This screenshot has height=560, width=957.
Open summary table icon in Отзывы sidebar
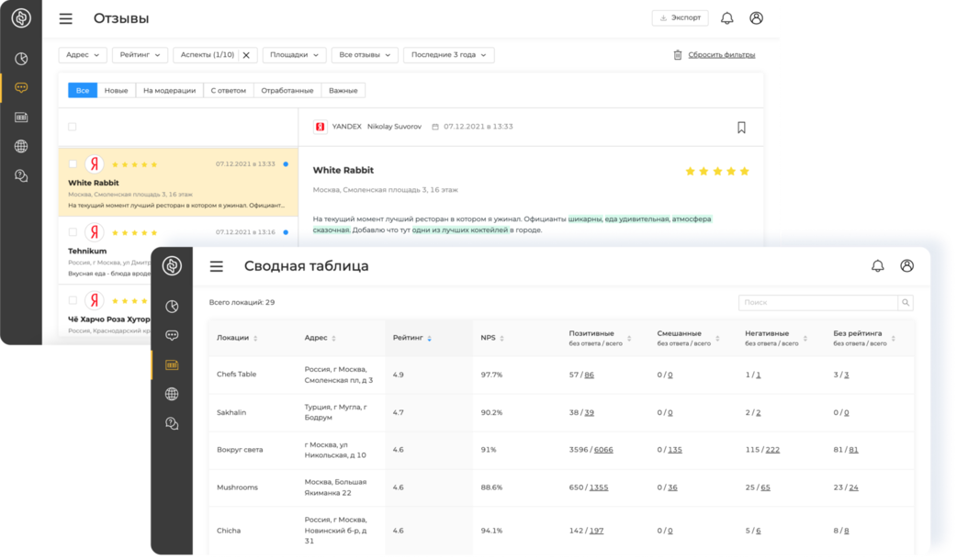[x=21, y=118]
